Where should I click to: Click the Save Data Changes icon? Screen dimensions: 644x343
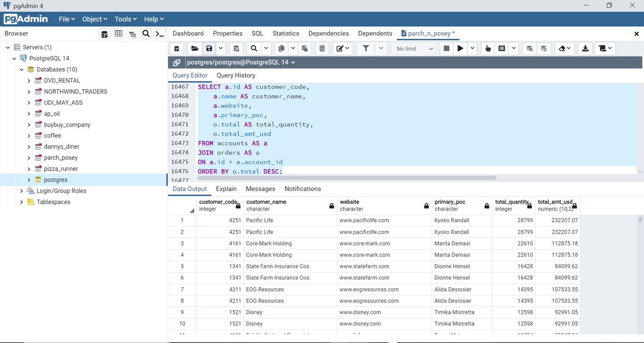click(x=236, y=48)
